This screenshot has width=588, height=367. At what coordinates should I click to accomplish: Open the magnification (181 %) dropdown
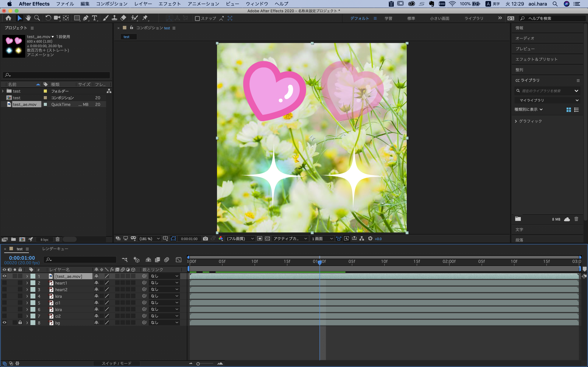[x=149, y=239]
